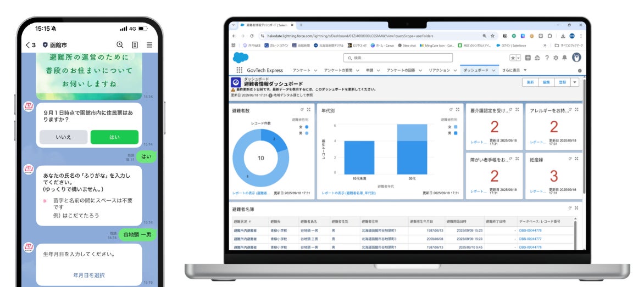This screenshot has width=644, height=287.
Task: Click the 編集 edit button
Action: tap(546, 82)
